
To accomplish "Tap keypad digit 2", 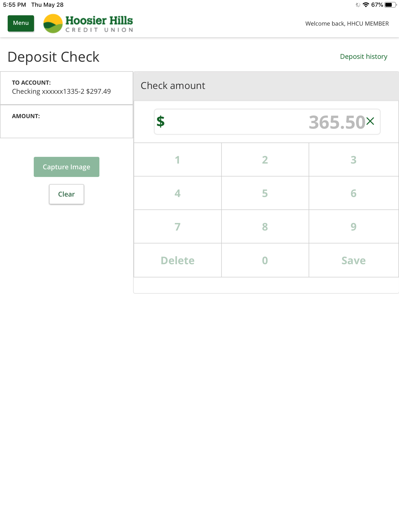I will pyautogui.click(x=265, y=159).
